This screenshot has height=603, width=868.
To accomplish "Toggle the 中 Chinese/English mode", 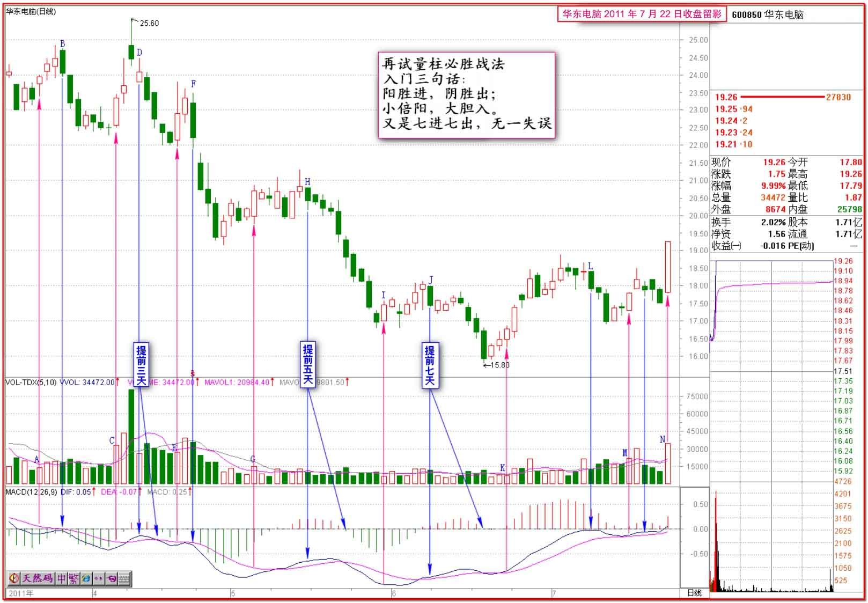I will coord(62,578).
